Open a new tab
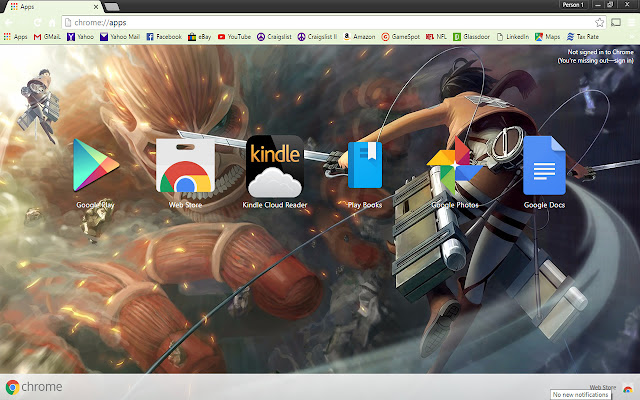 tap(111, 7)
